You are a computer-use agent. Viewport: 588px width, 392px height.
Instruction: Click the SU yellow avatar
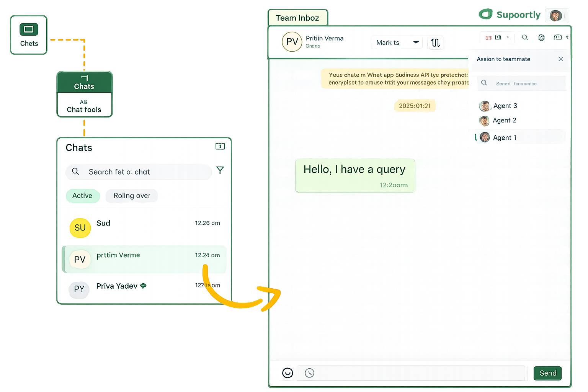(x=80, y=228)
